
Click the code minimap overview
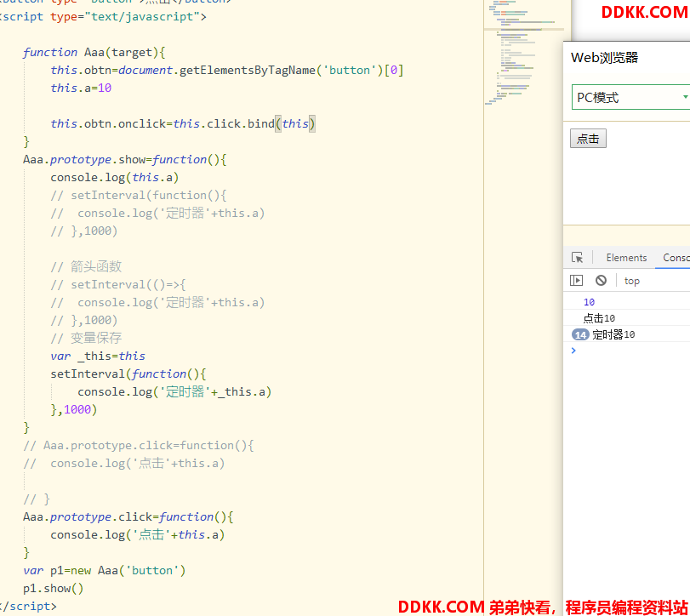click(523, 53)
